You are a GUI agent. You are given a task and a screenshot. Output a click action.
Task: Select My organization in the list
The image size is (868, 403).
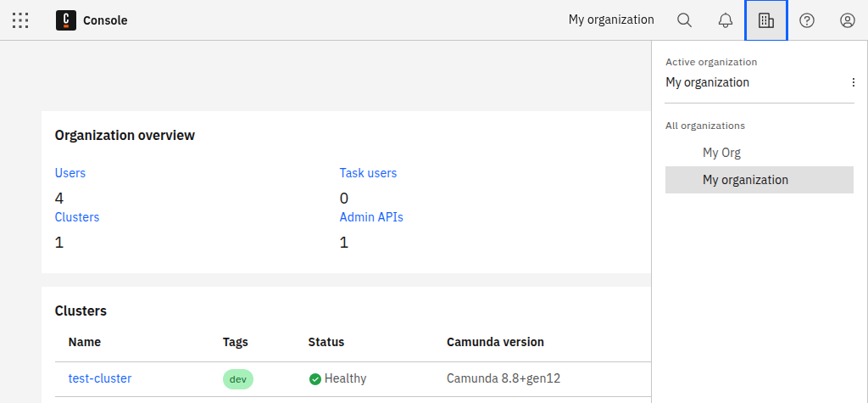coord(745,180)
